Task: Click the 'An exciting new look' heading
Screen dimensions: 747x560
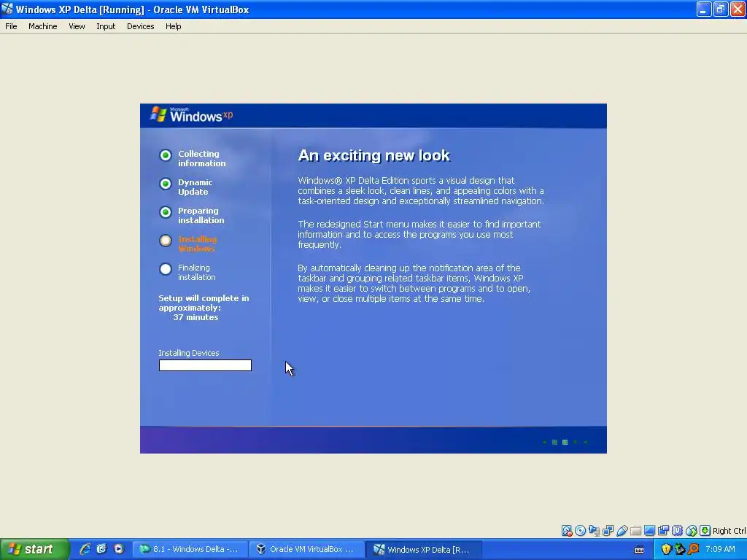Action: [373, 156]
